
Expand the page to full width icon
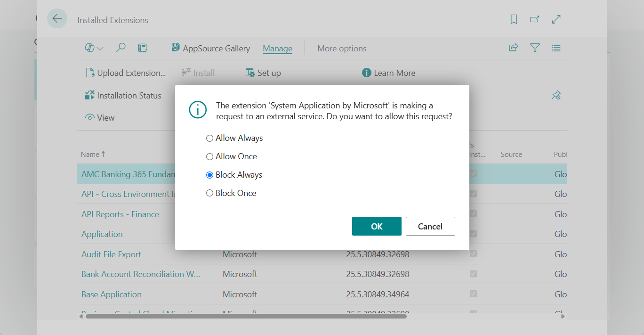[556, 19]
